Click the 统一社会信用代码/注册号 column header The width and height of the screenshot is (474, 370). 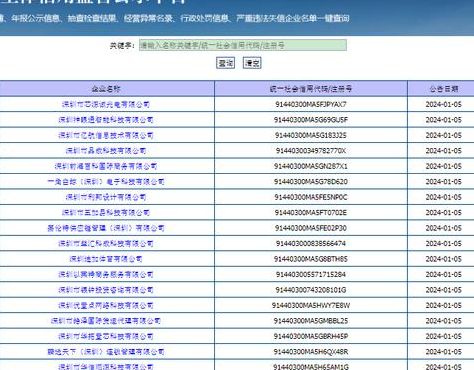point(311,89)
